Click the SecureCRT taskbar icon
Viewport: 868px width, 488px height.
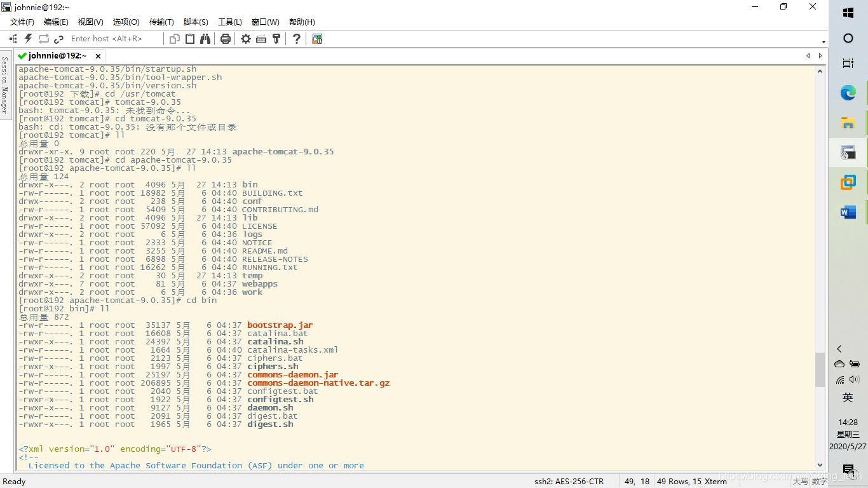(x=848, y=152)
